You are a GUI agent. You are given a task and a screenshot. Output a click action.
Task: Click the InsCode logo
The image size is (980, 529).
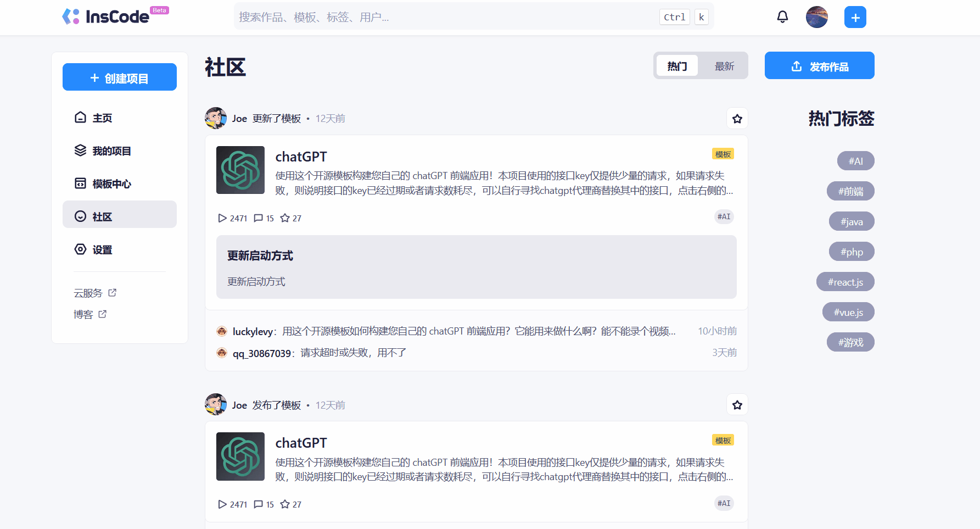(x=115, y=16)
